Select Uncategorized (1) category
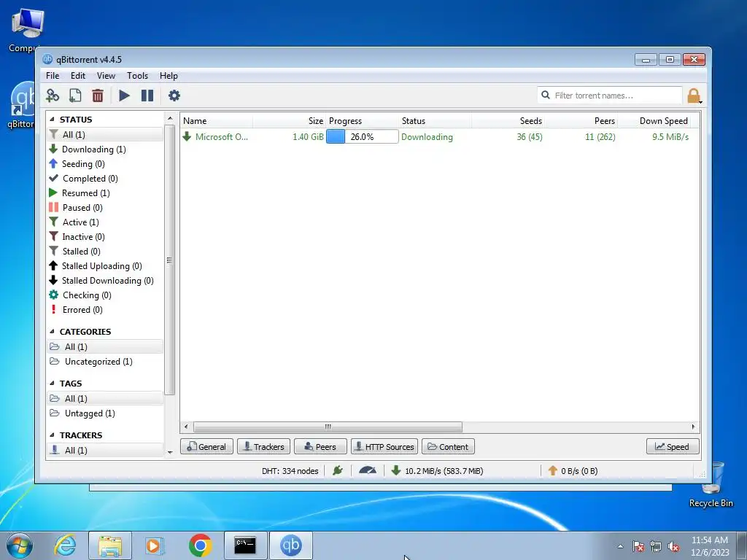The width and height of the screenshot is (747, 560). click(x=105, y=362)
